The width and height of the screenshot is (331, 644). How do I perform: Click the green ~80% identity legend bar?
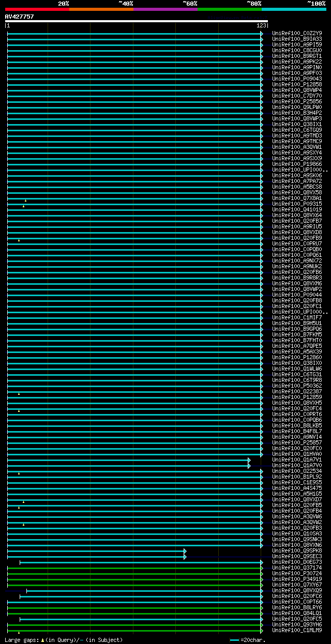[x=229, y=9]
